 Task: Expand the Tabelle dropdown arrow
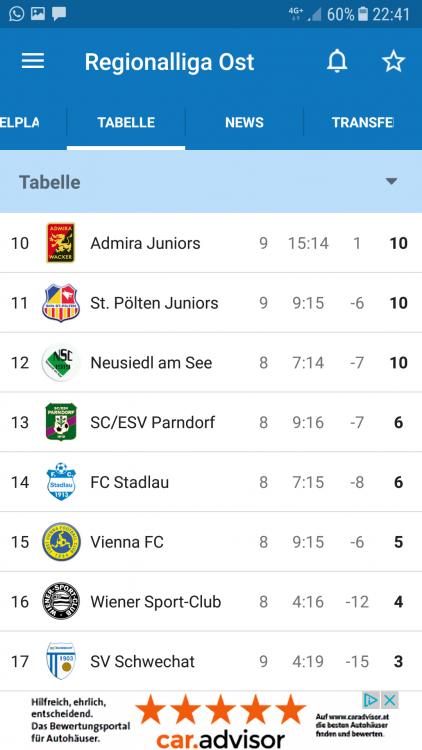(391, 181)
